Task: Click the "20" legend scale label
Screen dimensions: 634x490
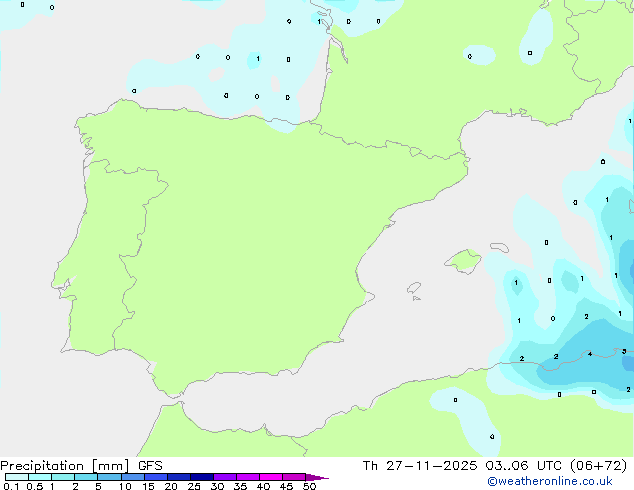Action: click(171, 486)
